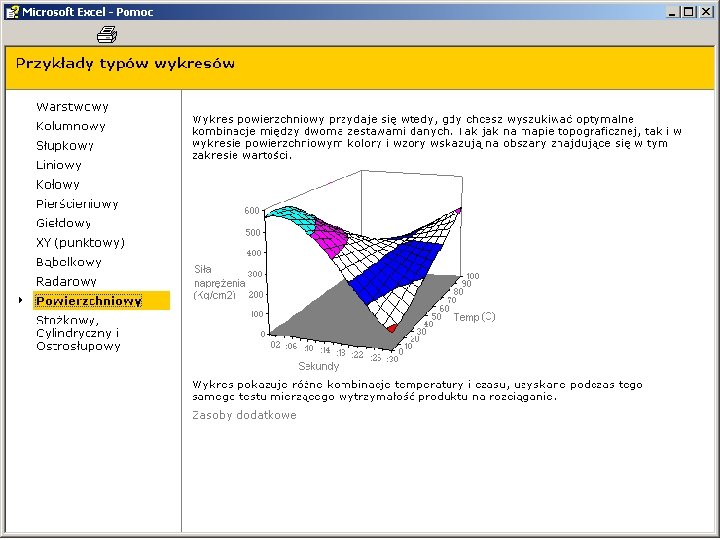720x540 pixels.
Task: Select XY (punktowy) chart type
Action: pos(80,242)
